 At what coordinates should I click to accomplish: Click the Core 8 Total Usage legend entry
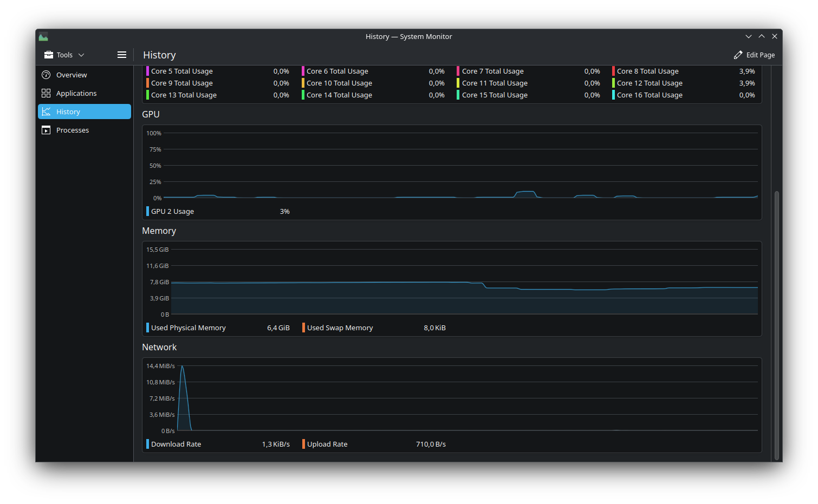click(x=647, y=71)
